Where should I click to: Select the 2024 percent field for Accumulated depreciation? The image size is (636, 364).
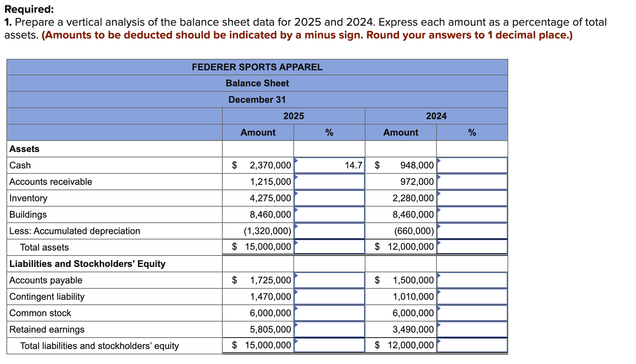[x=472, y=231]
